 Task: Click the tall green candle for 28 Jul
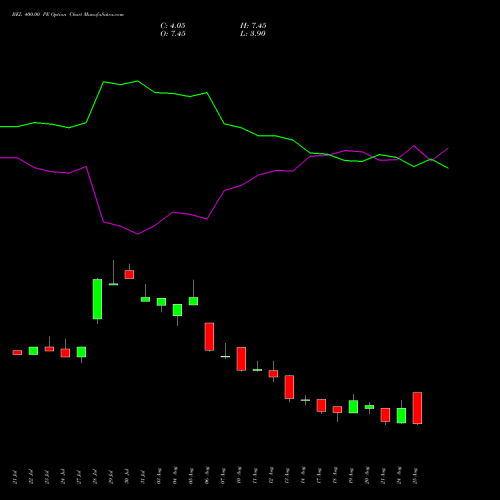[x=97, y=299]
